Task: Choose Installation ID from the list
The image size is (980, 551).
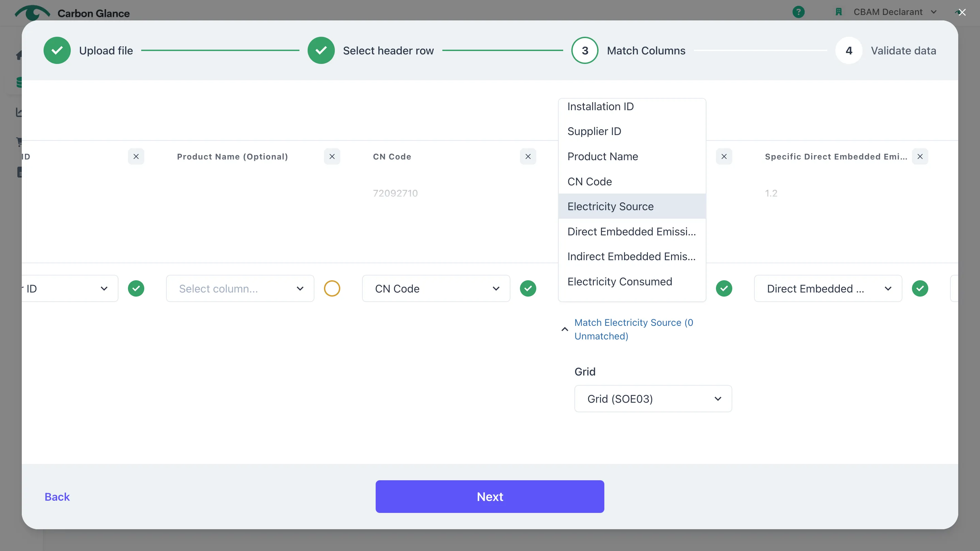Action: click(632, 106)
